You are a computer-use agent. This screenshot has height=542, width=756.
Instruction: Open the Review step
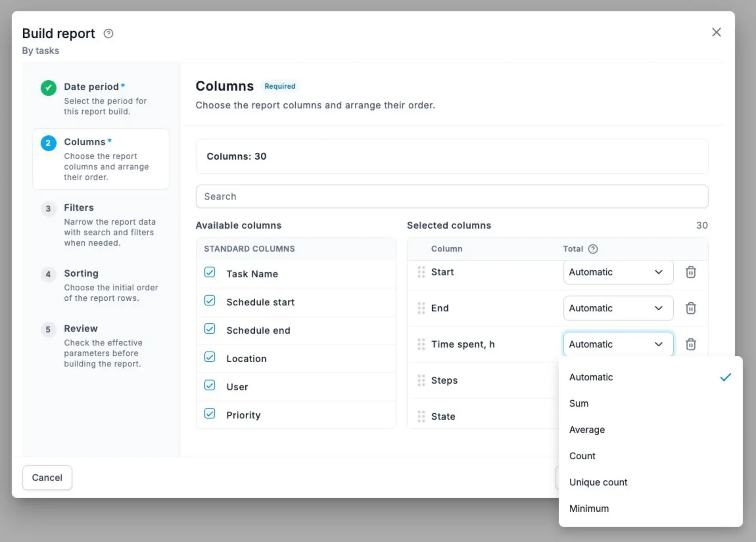pyautogui.click(x=101, y=346)
